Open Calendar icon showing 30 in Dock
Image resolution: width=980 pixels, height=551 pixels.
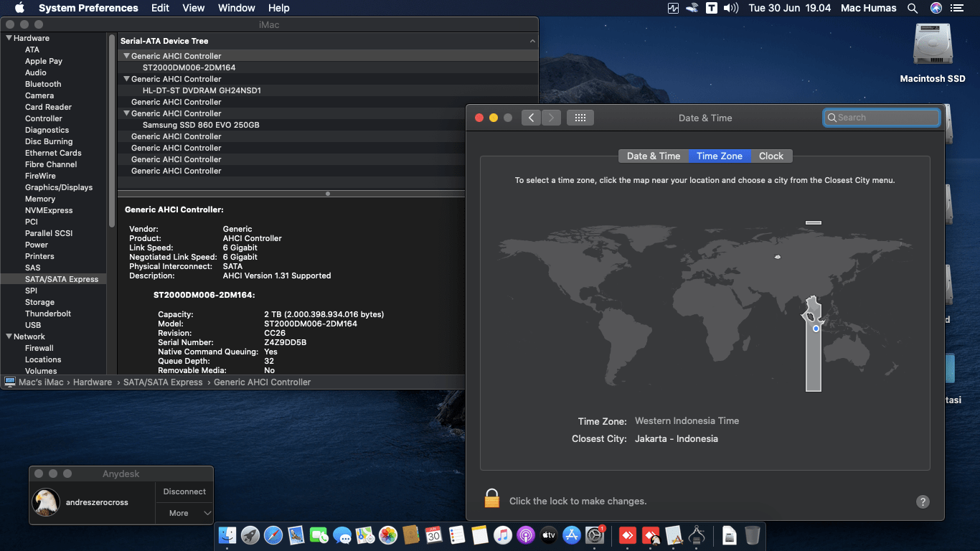click(x=433, y=534)
